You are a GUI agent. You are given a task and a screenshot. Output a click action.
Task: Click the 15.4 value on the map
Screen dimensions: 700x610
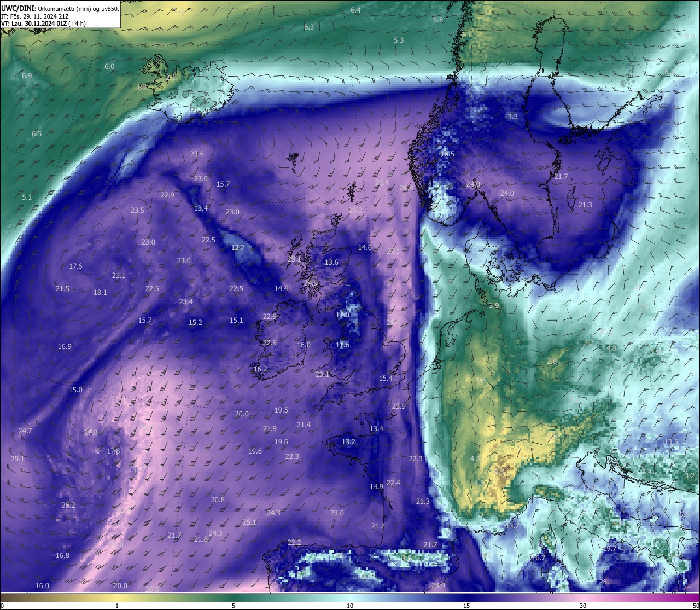click(386, 379)
